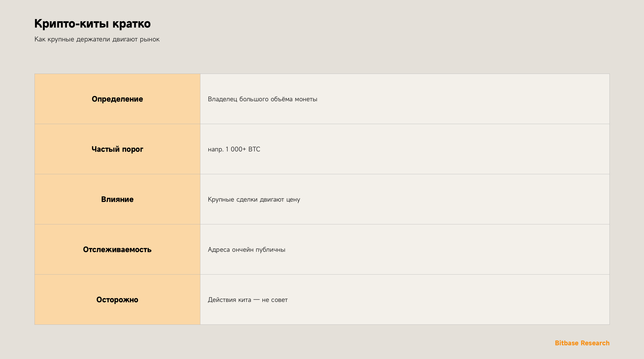Click the word кратко in the title
The image size is (644, 359).
tap(132, 24)
